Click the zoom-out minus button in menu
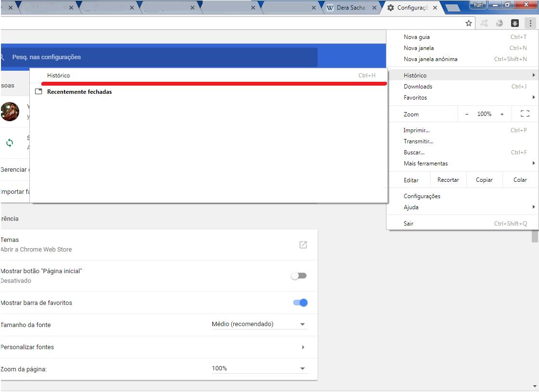This screenshot has width=539, height=392. click(466, 114)
